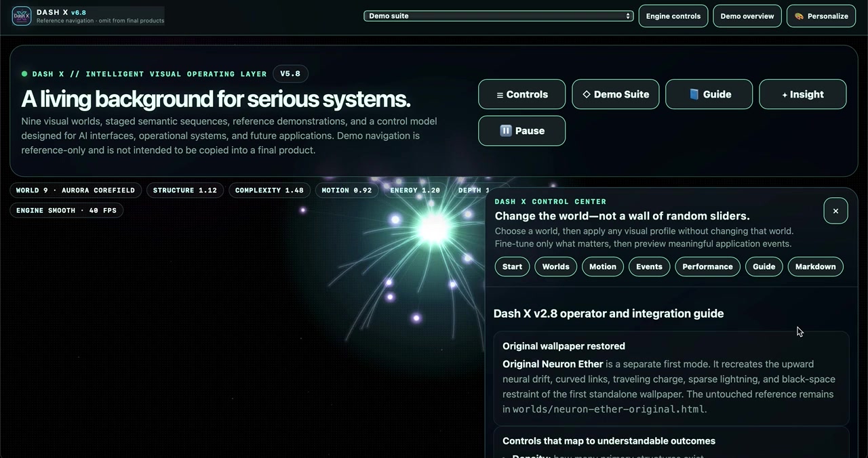Screen dimensions: 868x458
Task: Click the 'Original Neuron Ether' bold text
Action: [553, 364]
